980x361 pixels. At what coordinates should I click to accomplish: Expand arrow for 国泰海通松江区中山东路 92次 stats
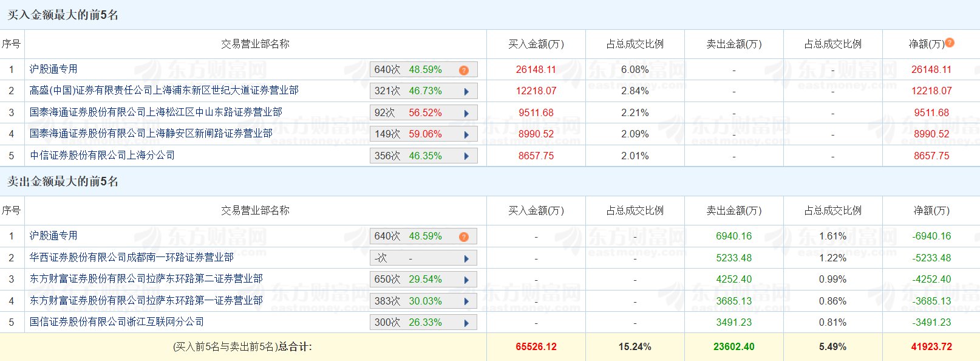[466, 114]
